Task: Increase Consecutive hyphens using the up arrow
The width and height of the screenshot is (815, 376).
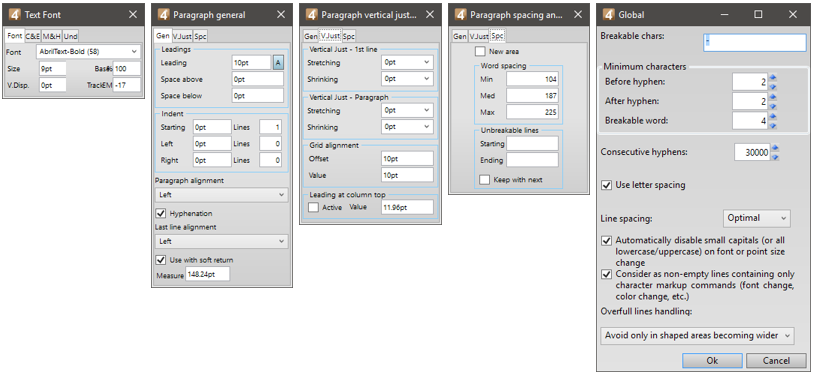Action: tap(774, 148)
